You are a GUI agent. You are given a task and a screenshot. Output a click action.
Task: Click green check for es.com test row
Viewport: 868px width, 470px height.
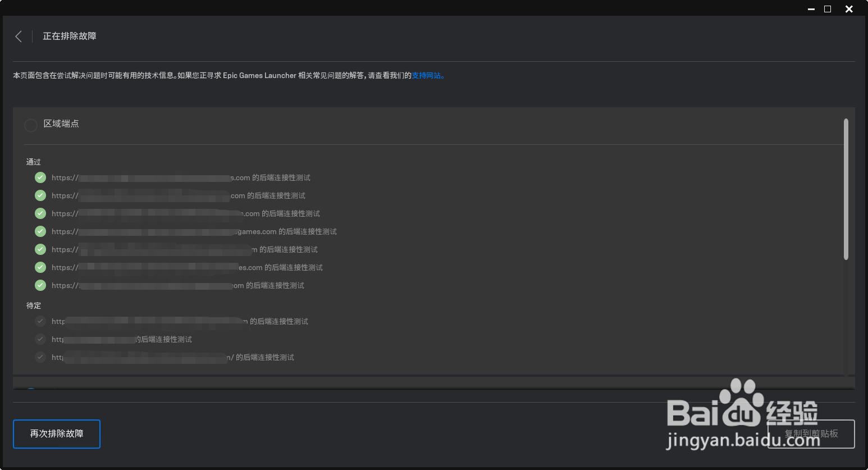40,267
